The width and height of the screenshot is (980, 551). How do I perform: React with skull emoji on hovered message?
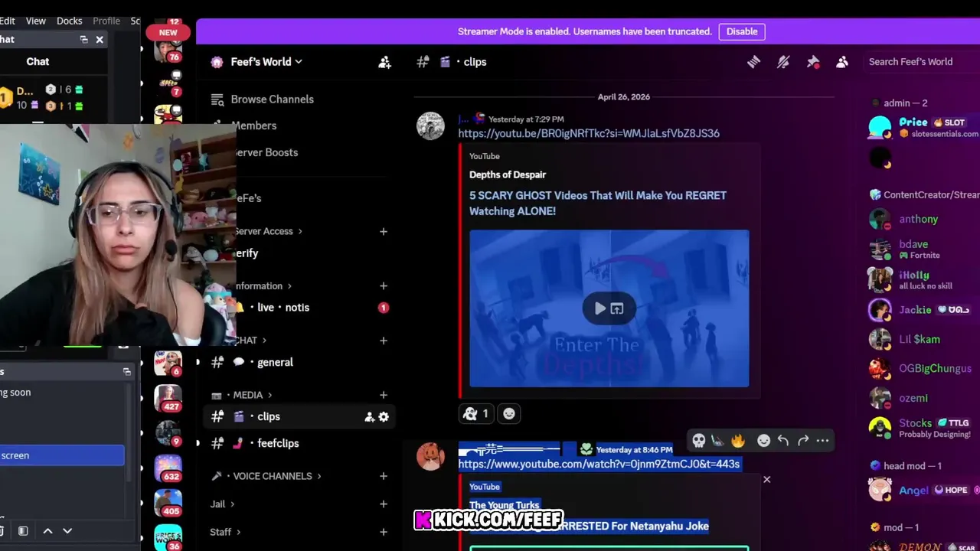point(698,441)
